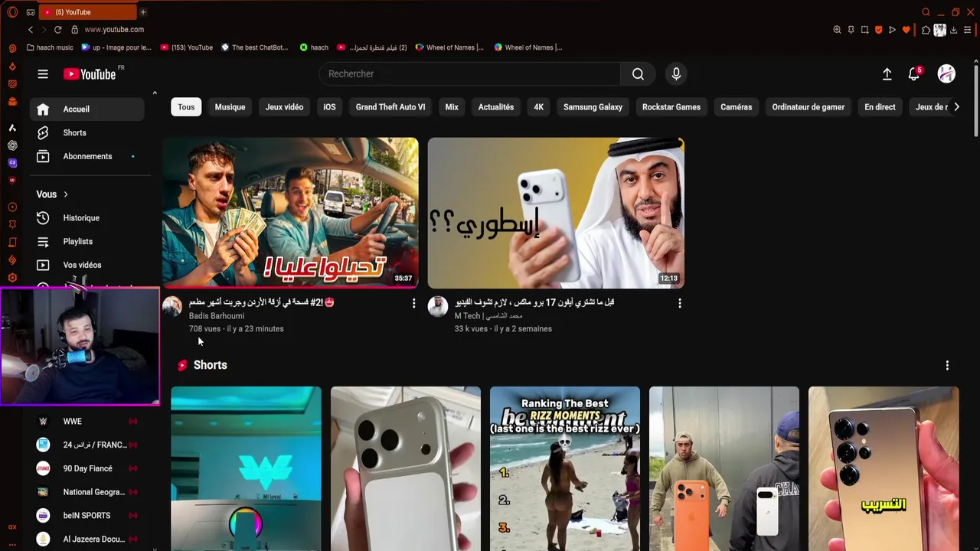Open browser downloads
The width and height of the screenshot is (980, 551).
tap(953, 30)
